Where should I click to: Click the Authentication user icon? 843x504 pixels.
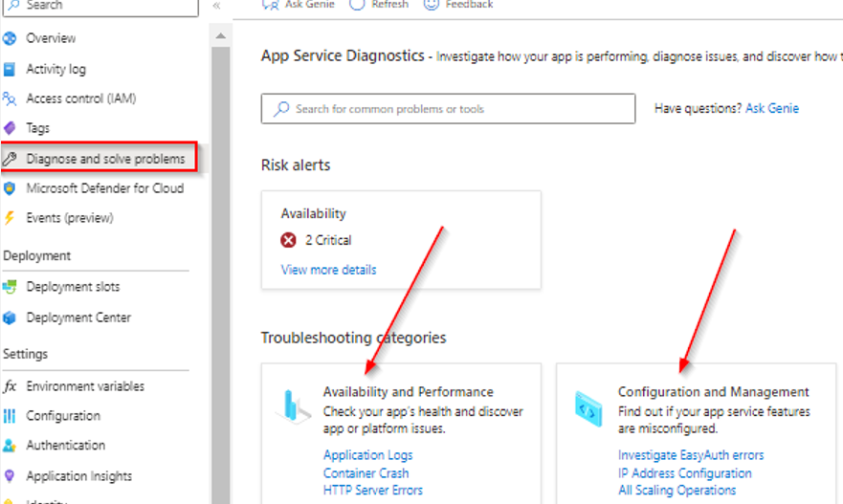coord(10,446)
